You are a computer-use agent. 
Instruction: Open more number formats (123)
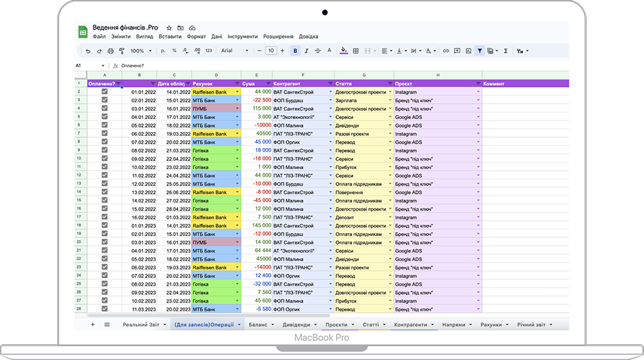[208, 51]
